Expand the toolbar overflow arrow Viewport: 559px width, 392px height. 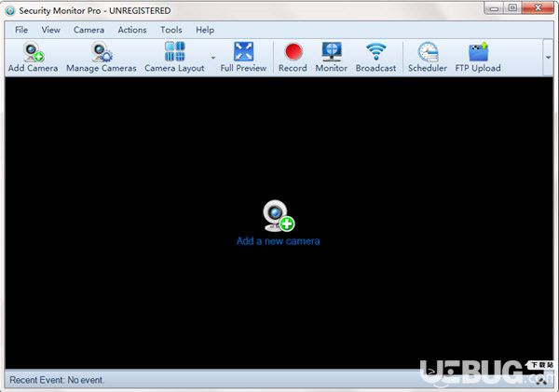549,58
